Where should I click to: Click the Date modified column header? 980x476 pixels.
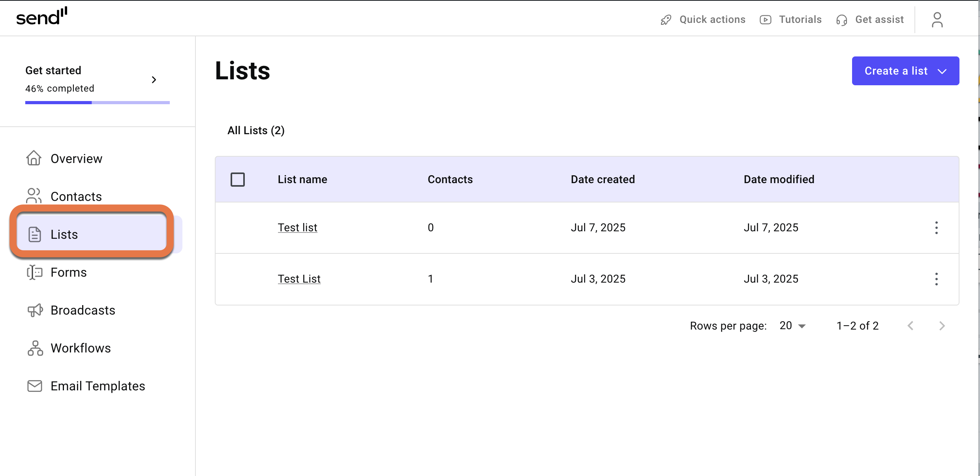click(x=779, y=180)
